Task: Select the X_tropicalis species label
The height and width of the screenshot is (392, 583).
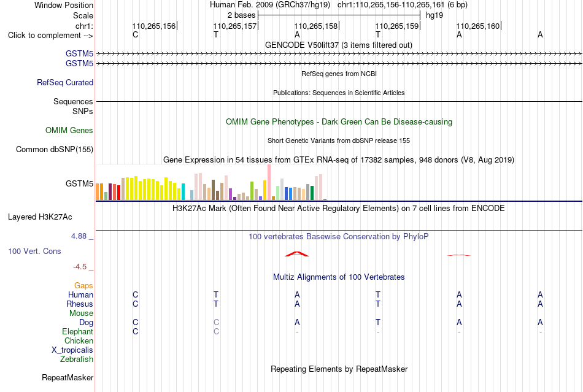Action: (72, 350)
